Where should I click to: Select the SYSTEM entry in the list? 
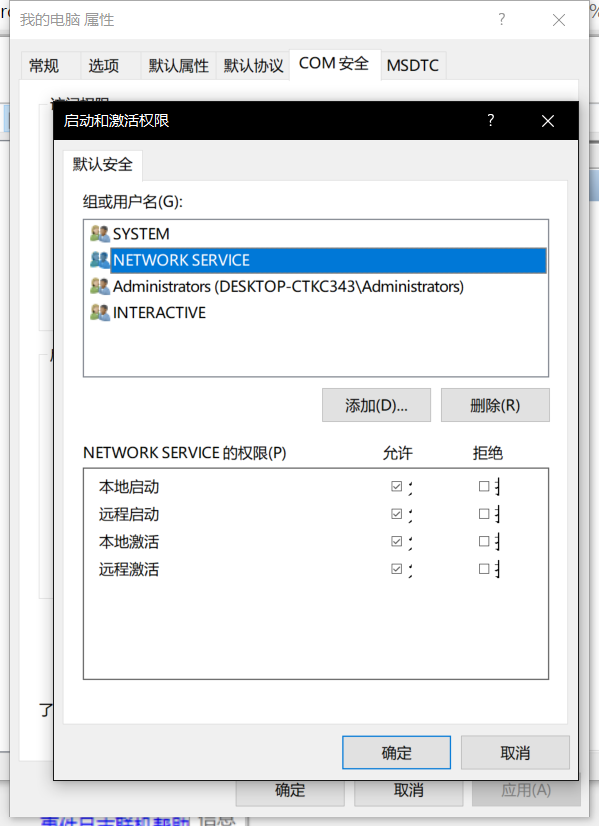[316, 233]
